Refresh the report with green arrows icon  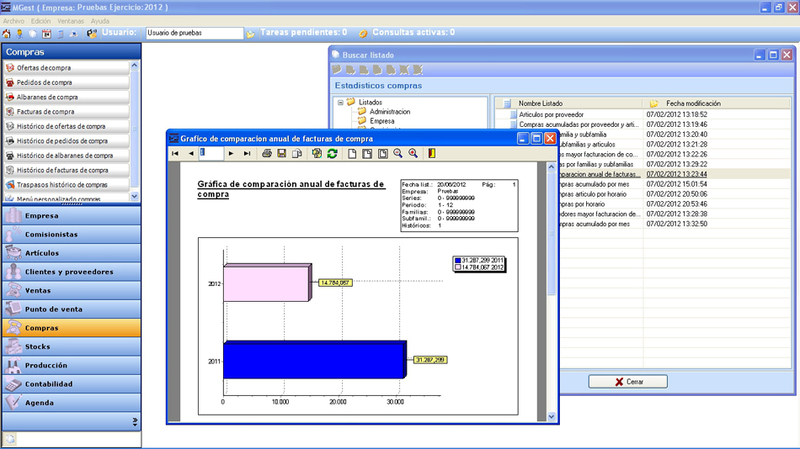pos(332,154)
